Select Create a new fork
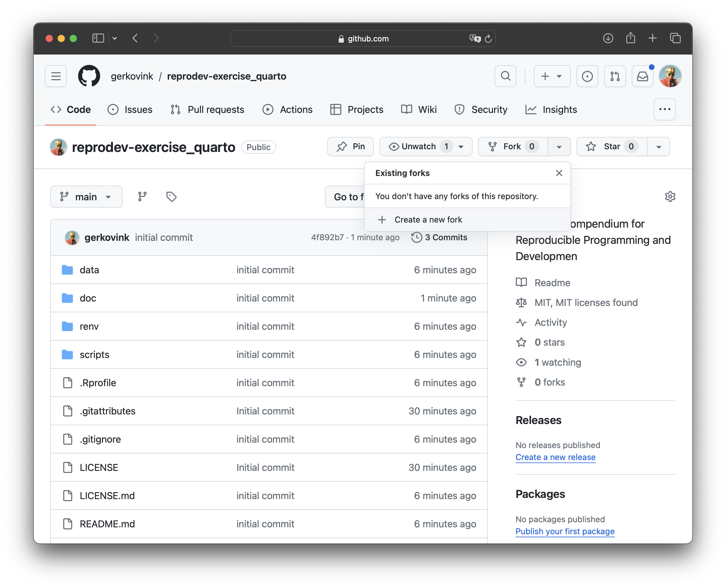 click(467, 220)
